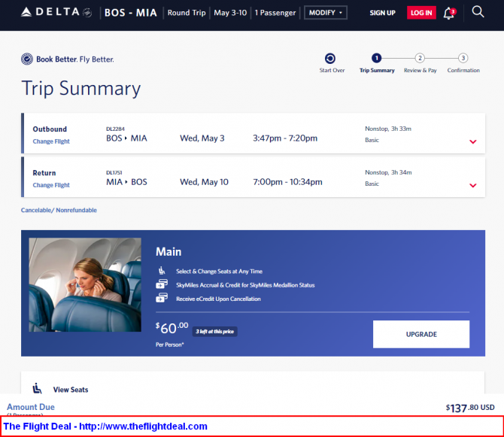The image size is (504, 437).
Task: Click the seat icon beside Select & Change Seats
Action: pos(162,271)
